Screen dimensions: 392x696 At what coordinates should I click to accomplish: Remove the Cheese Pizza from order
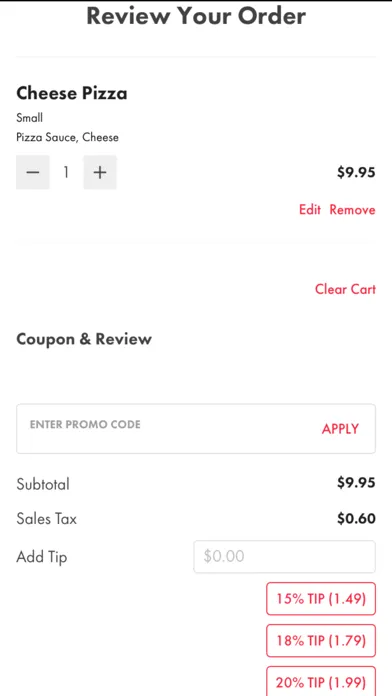pyautogui.click(x=352, y=210)
